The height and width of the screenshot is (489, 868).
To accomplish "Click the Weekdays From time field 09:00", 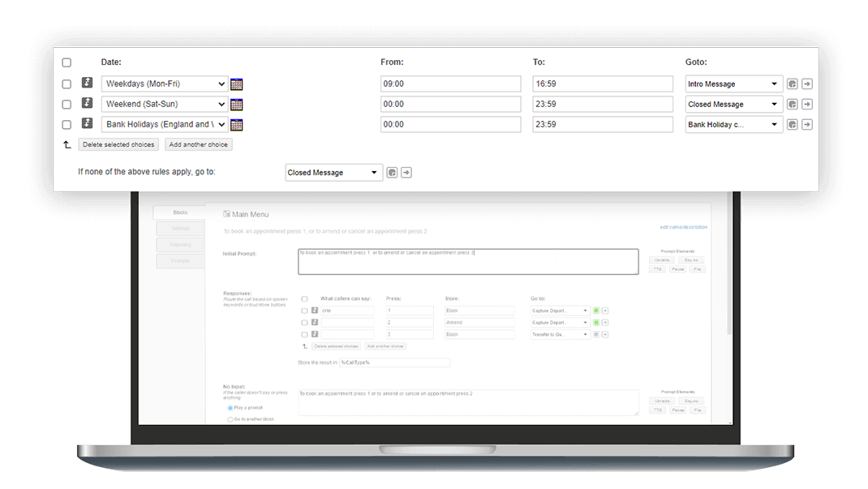I will pyautogui.click(x=450, y=84).
